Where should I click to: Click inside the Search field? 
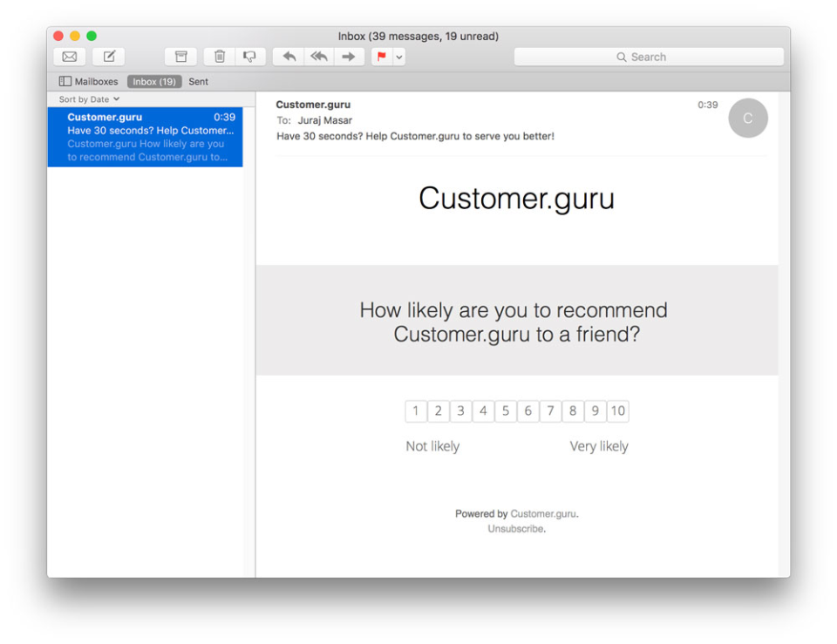tap(648, 56)
